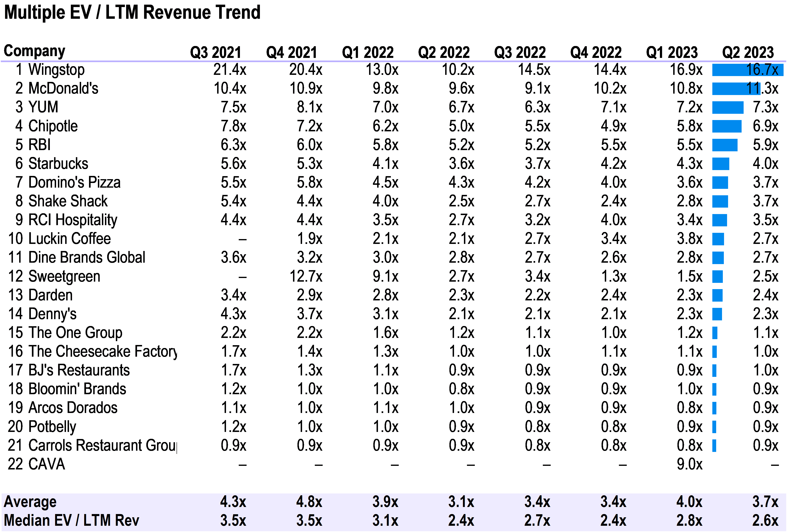Select the Average 4.8x value
Viewport: 787px width, 532px height.
309,502
